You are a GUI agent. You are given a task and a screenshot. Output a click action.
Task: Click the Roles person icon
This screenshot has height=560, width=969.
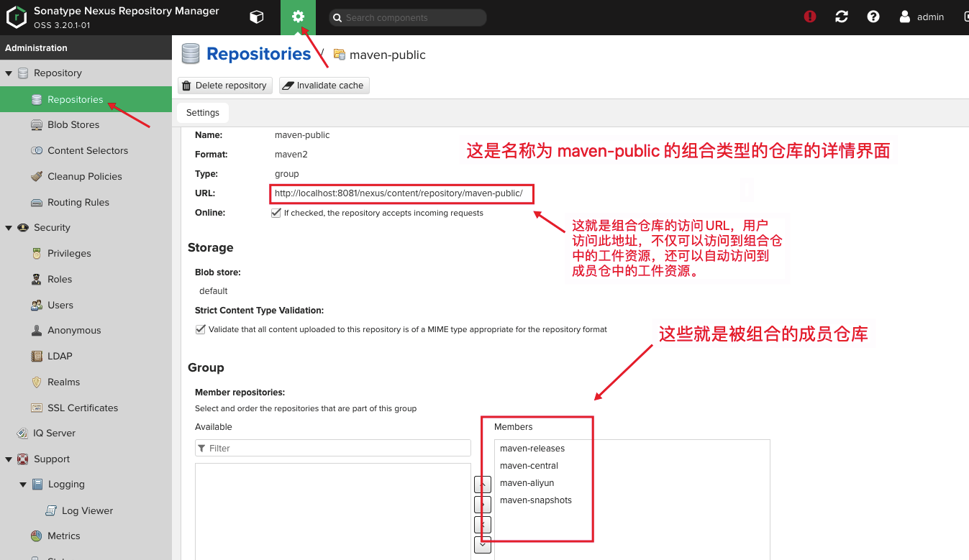point(37,279)
